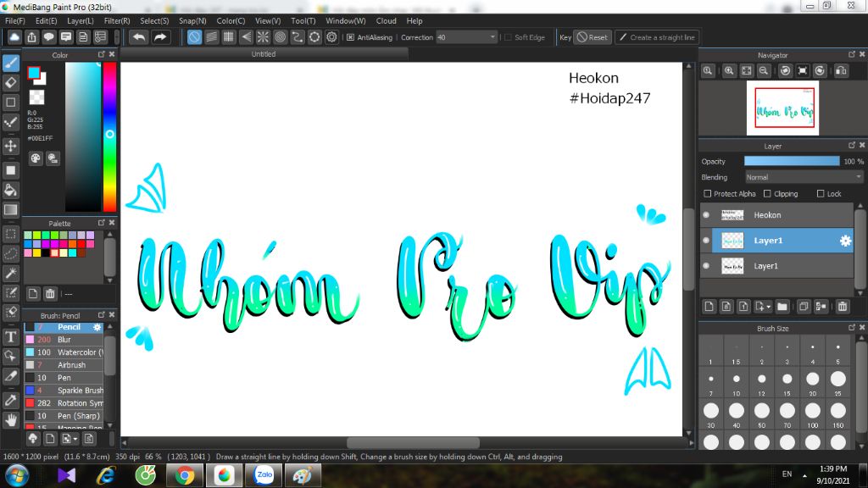Viewport: 868px width, 488px height.
Task: Add a layer folder
Action: [x=782, y=307]
